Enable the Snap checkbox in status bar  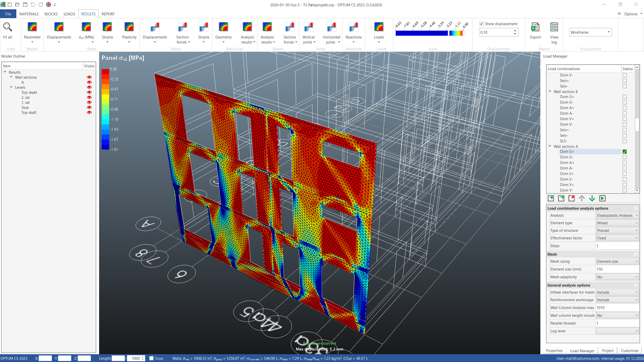click(151, 358)
